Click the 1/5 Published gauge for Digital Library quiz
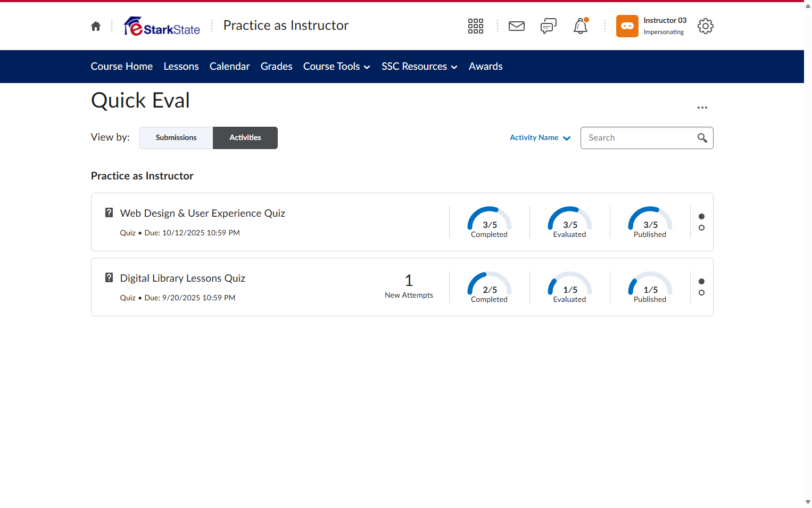This screenshot has height=508, width=812. [650, 287]
